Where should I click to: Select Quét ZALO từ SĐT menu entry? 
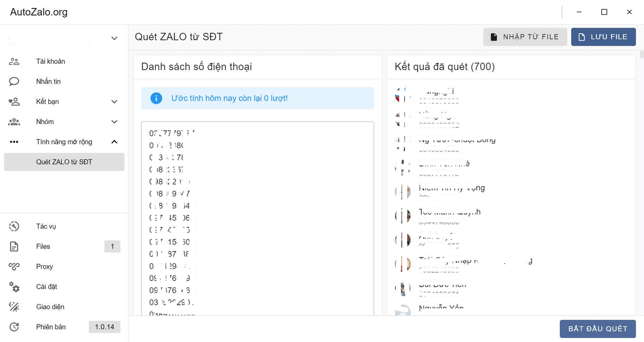(64, 162)
